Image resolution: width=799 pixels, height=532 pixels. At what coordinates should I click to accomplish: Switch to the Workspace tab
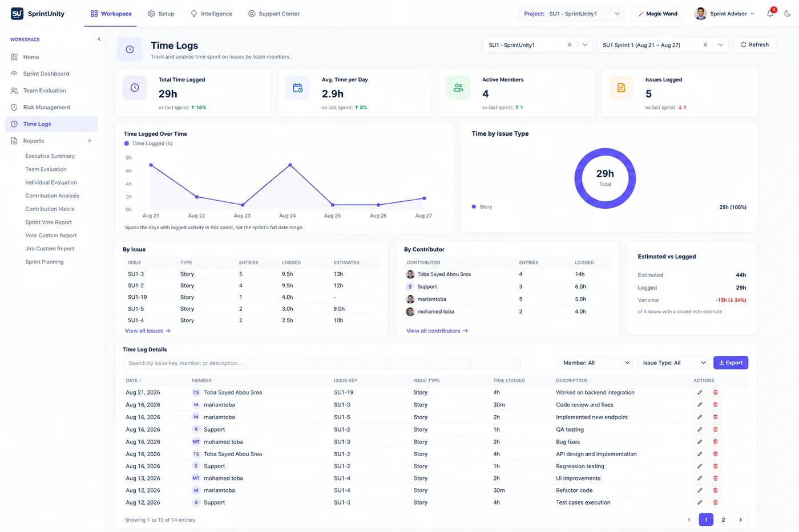tap(111, 14)
